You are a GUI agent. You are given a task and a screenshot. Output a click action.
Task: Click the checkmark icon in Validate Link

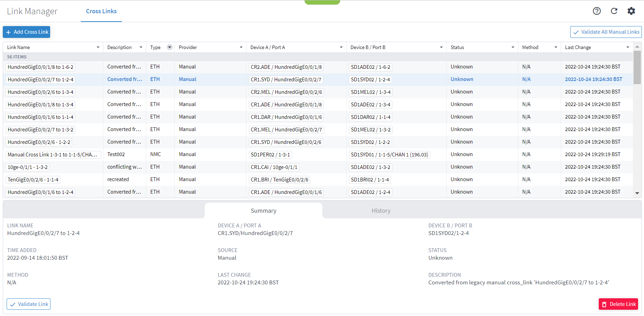coord(13,304)
